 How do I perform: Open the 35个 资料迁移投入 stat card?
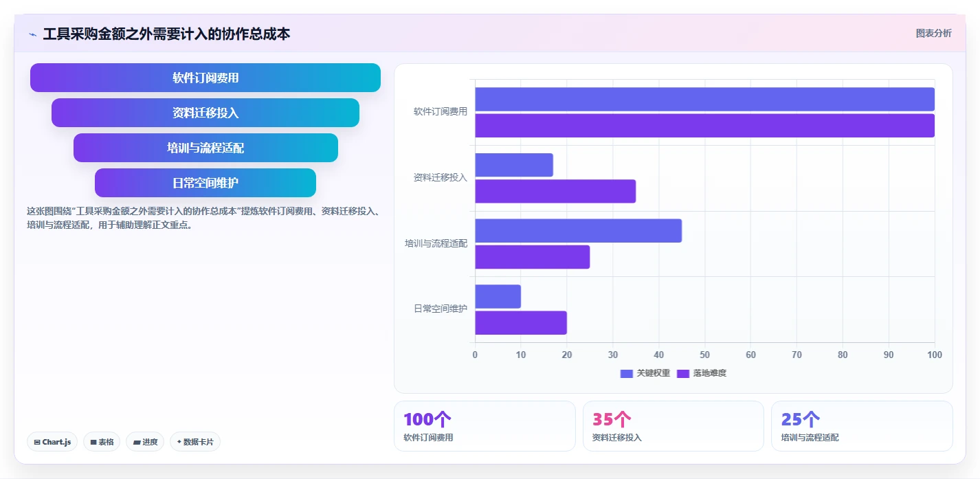[x=673, y=426]
